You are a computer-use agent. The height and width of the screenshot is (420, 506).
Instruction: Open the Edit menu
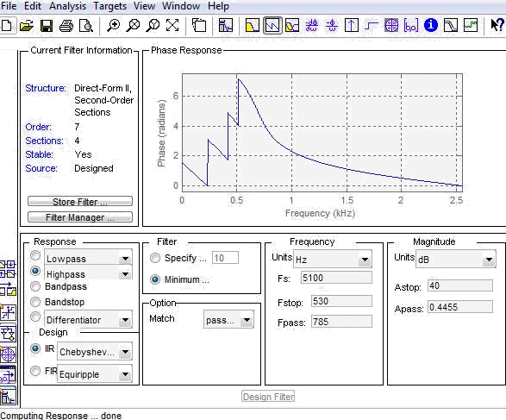[33, 6]
